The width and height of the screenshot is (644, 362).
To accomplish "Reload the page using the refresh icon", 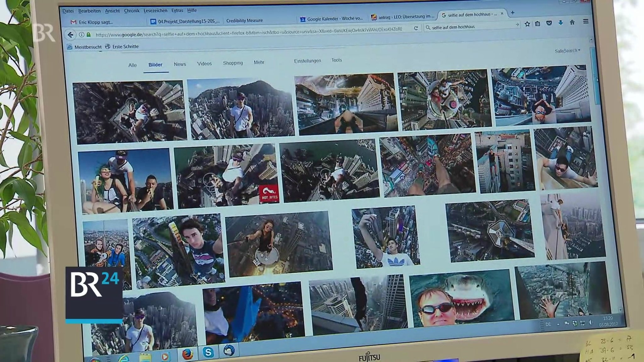I will (416, 28).
